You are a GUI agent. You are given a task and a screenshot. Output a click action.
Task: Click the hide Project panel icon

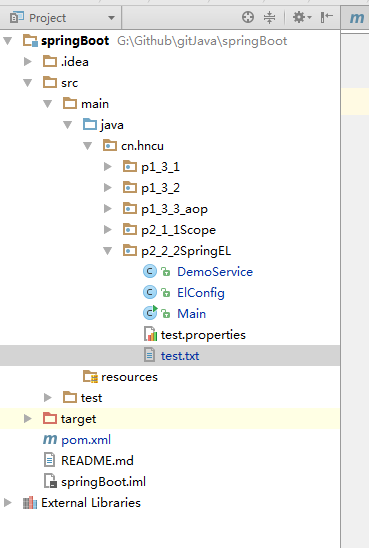click(x=326, y=17)
